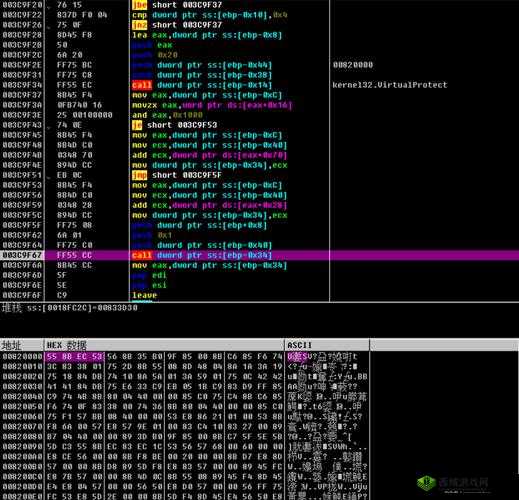The height and width of the screenshot is (500, 519).
Task: Select the call instruction at 003C9F34
Action: [202, 85]
